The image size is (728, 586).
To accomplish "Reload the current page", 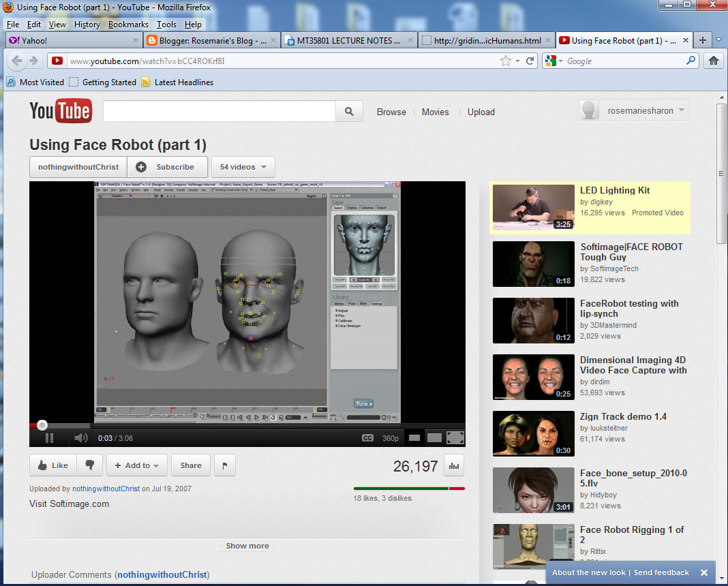I will click(530, 61).
